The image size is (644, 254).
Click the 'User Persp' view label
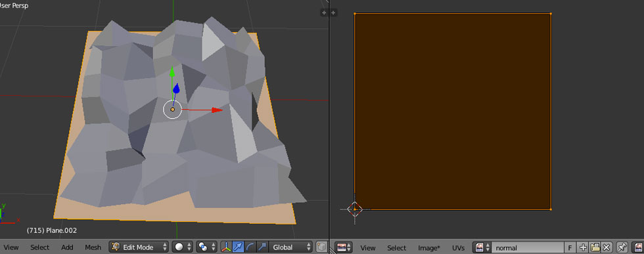pos(14,6)
